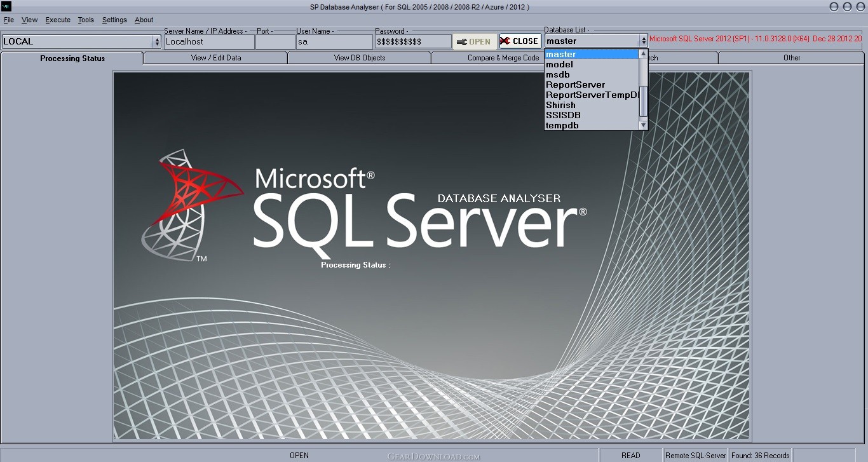Minimize the SP Database Analyser window
This screenshot has width=868, height=462.
click(x=834, y=7)
